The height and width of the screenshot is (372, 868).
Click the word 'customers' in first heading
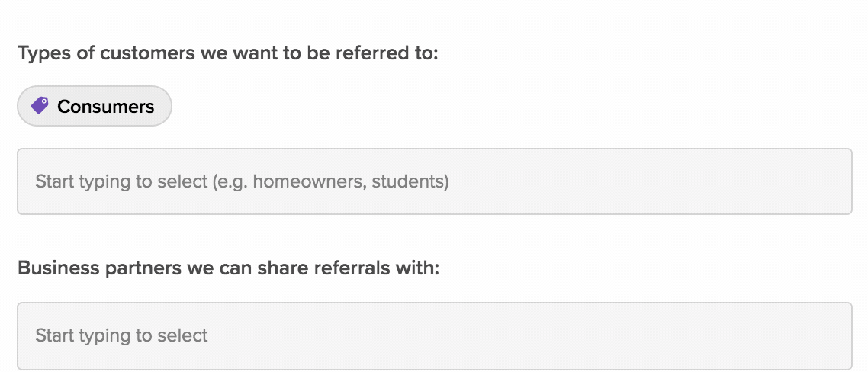147,53
